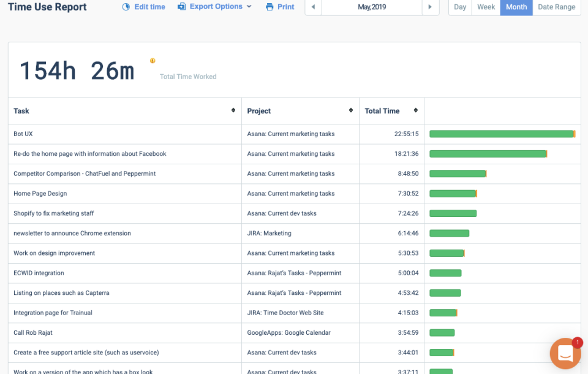Viewport: 588px width, 374px height.
Task: Click the May, 2019 date field
Action: pyautogui.click(x=372, y=7)
